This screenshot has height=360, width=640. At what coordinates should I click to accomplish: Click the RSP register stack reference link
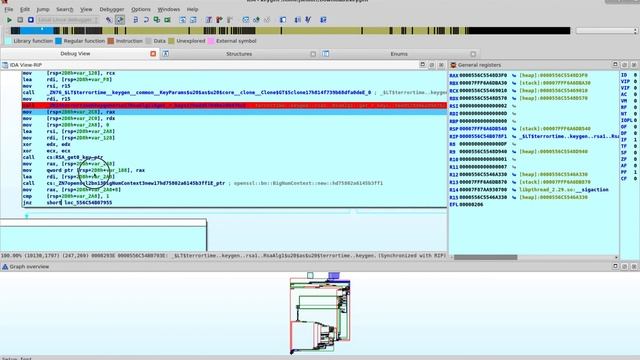coord(555,129)
